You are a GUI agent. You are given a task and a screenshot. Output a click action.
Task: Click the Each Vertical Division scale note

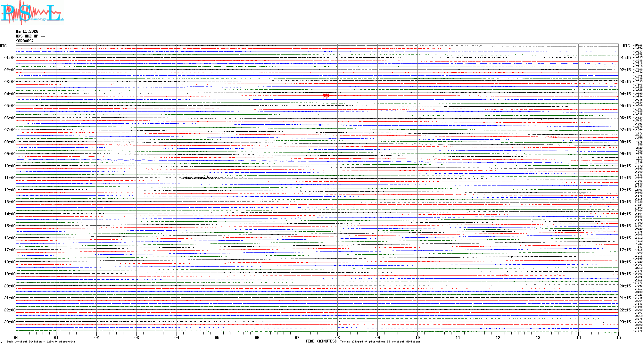pyautogui.click(x=41, y=342)
